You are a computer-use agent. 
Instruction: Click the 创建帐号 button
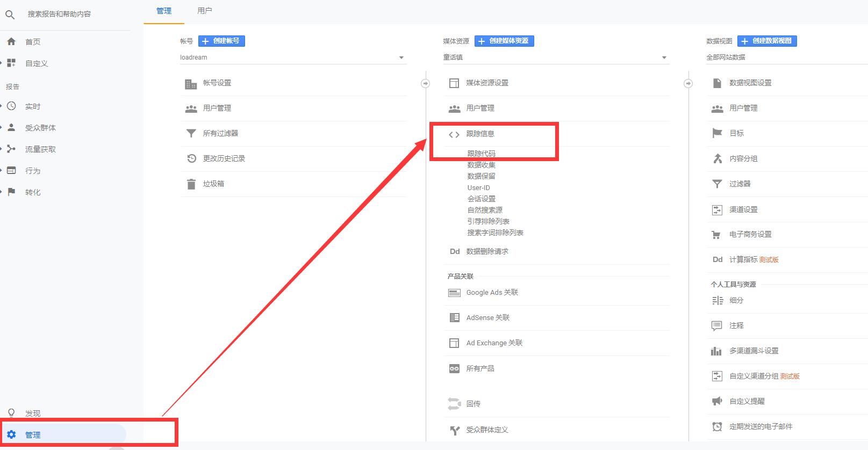(221, 41)
